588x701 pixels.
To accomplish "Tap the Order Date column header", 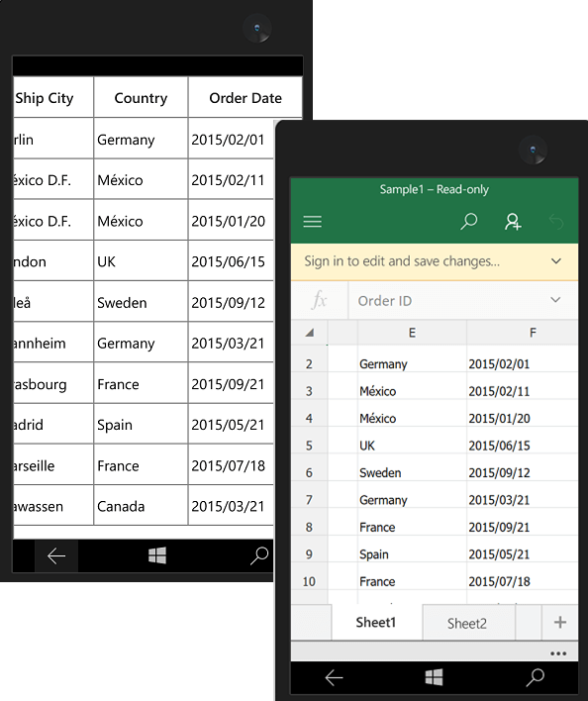I will (x=245, y=97).
